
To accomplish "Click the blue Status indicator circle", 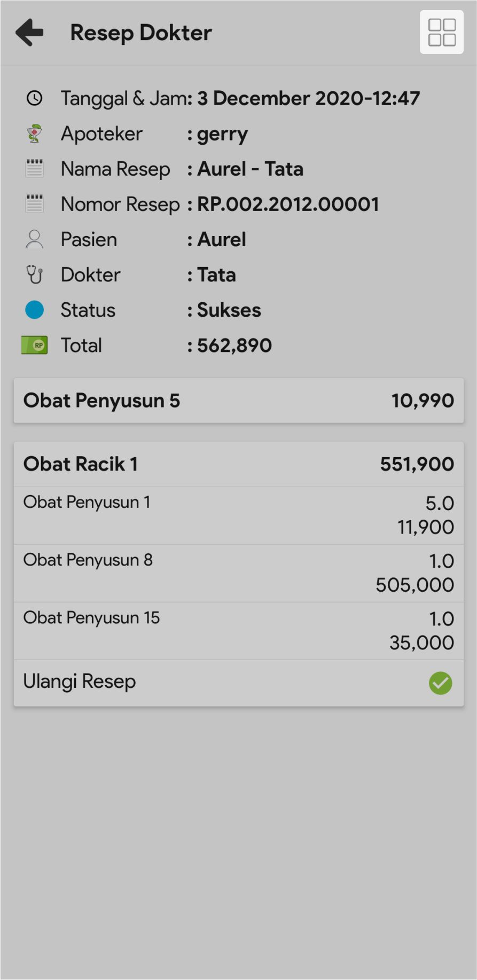I will [35, 310].
